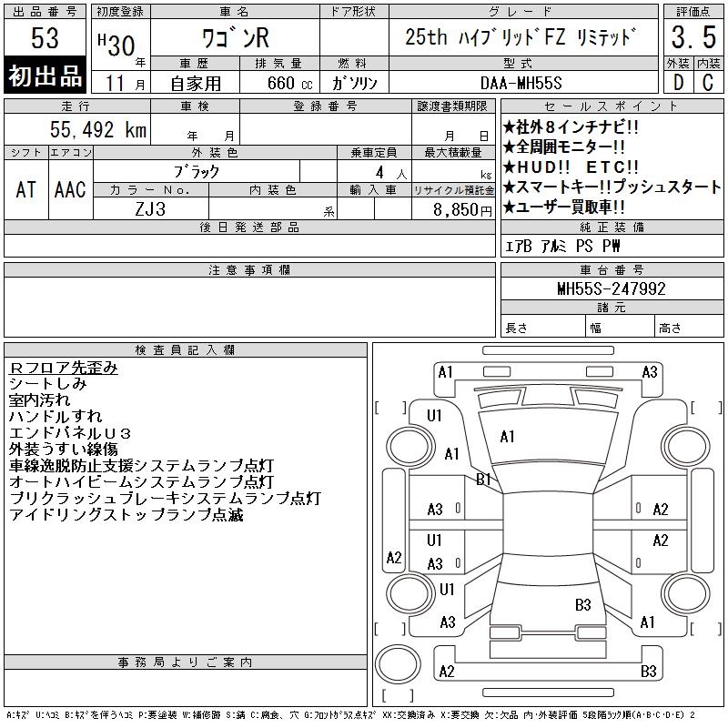Select the note アイドリングストップランプ点滅
Viewport: 728px width, 728px height.
pos(126,514)
